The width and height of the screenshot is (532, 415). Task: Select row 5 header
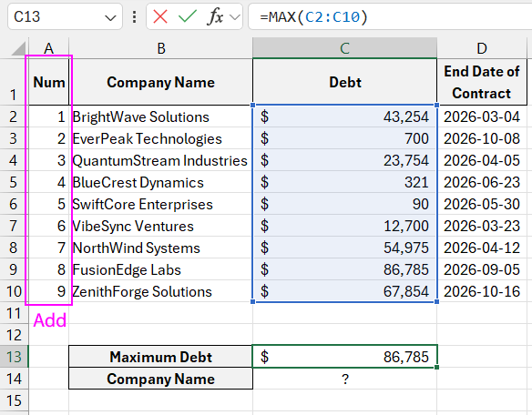click(x=14, y=182)
